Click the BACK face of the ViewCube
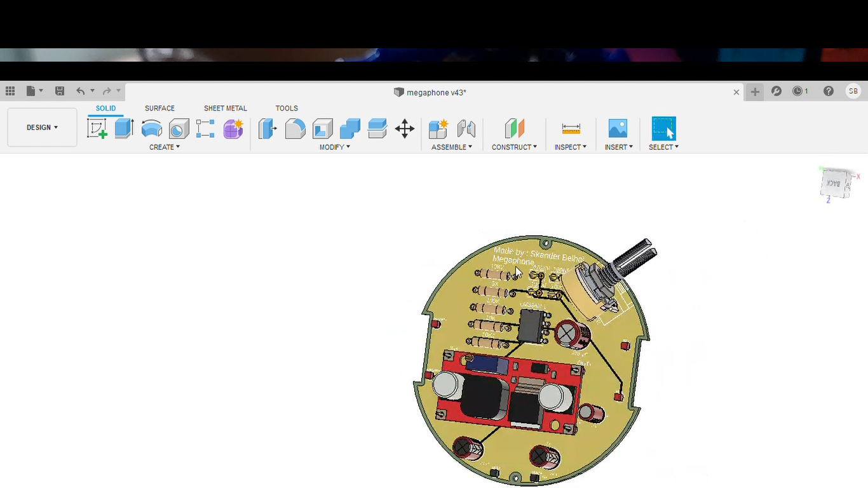Screen dimensions: 868x488 pyautogui.click(x=836, y=184)
